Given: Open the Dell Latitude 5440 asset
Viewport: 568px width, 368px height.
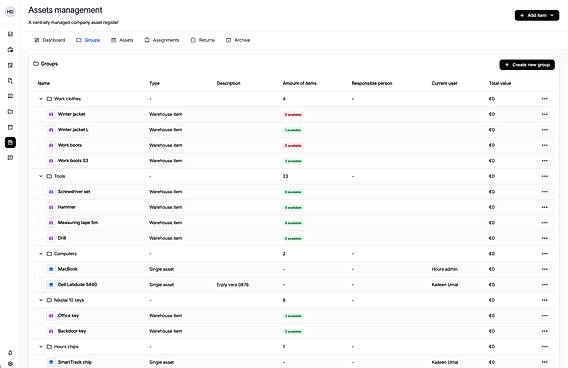Looking at the screenshot, I should (78, 285).
